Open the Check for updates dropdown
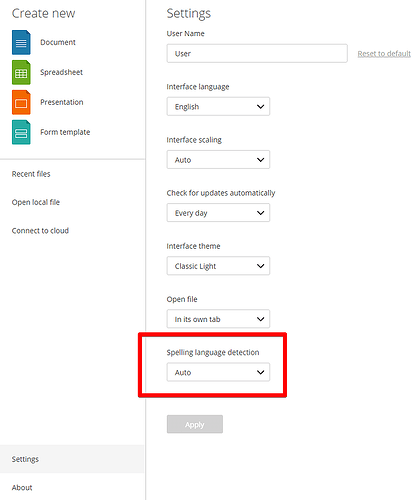418x500 pixels. click(218, 213)
